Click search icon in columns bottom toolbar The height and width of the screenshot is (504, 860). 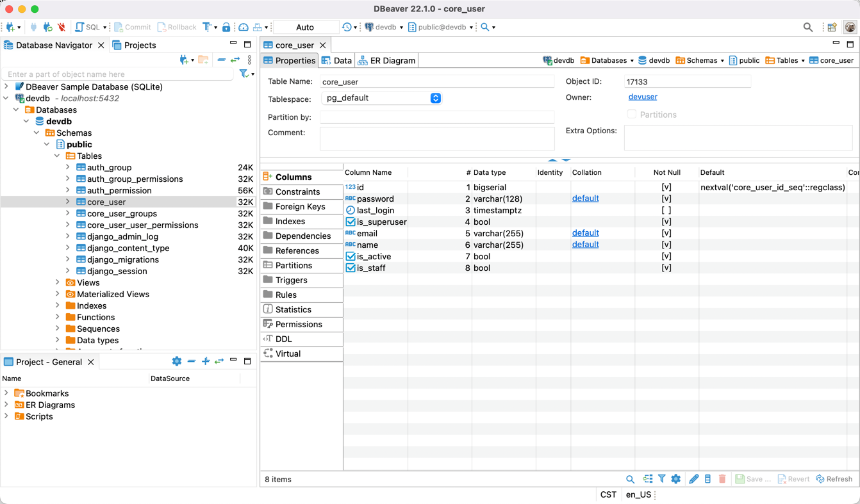pyautogui.click(x=630, y=479)
